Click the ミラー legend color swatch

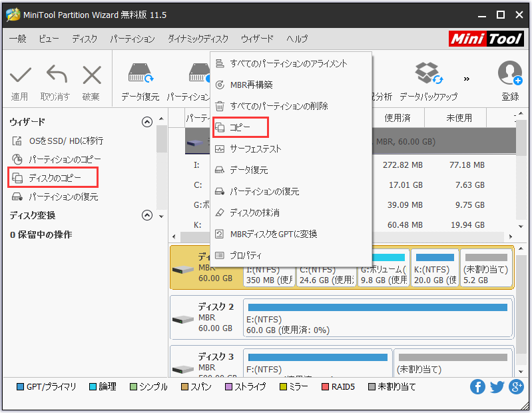click(282, 386)
